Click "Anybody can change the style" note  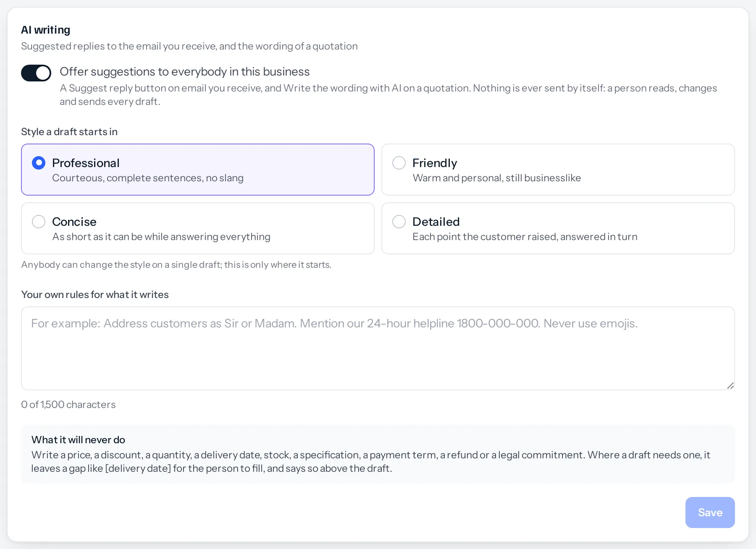176,265
